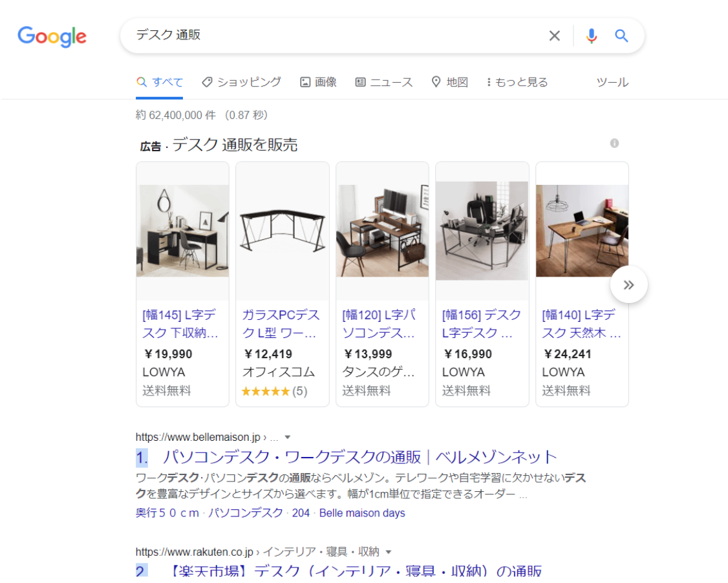Open the rakuten.co.jp result dropdown arrow
This screenshot has height=583, width=728.
(x=389, y=552)
